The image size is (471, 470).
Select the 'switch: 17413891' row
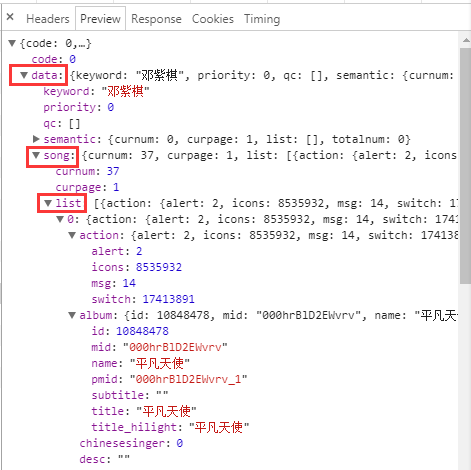[143, 299]
